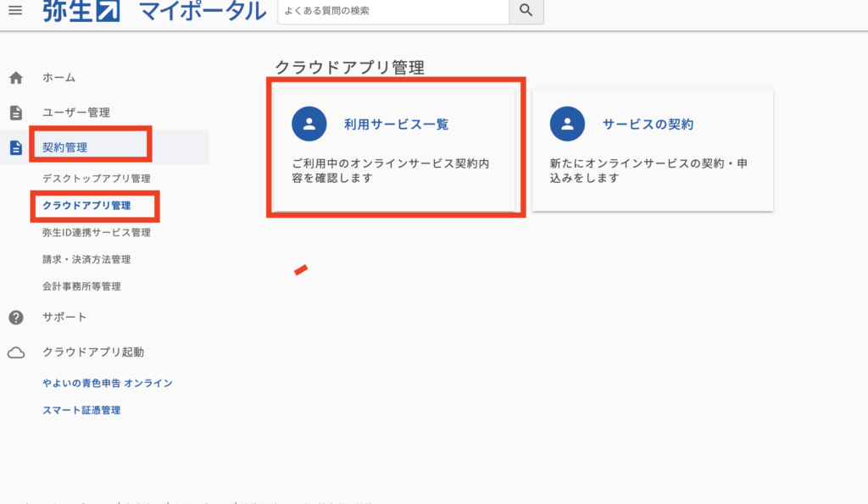Open 利用サービス一覧 link
This screenshot has height=504, width=868.
coord(397,125)
